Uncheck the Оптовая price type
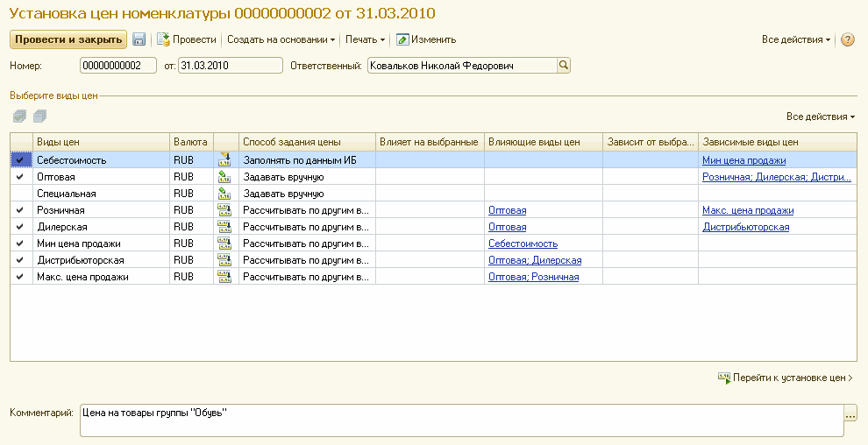The height and width of the screenshot is (445, 868). pos(20,177)
